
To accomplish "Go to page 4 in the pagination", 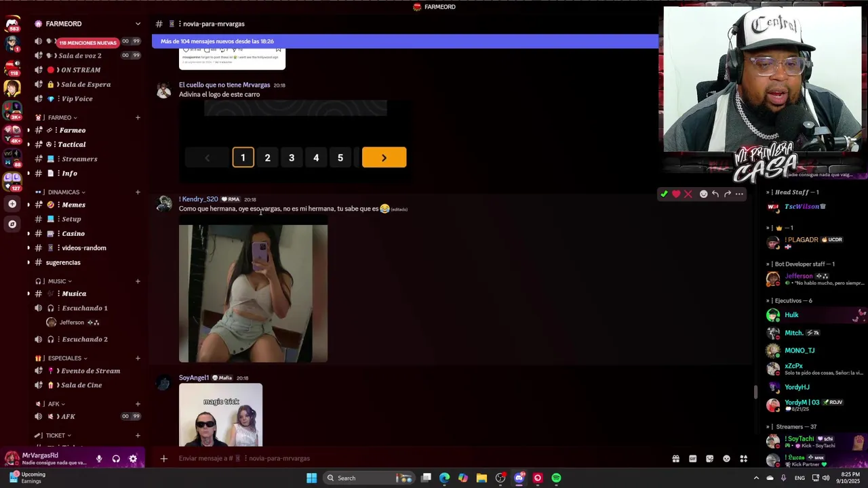I will 316,158.
